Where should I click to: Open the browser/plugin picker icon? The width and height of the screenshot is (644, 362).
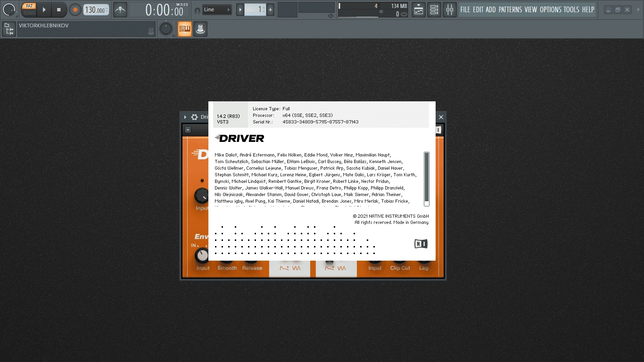pos(8,29)
